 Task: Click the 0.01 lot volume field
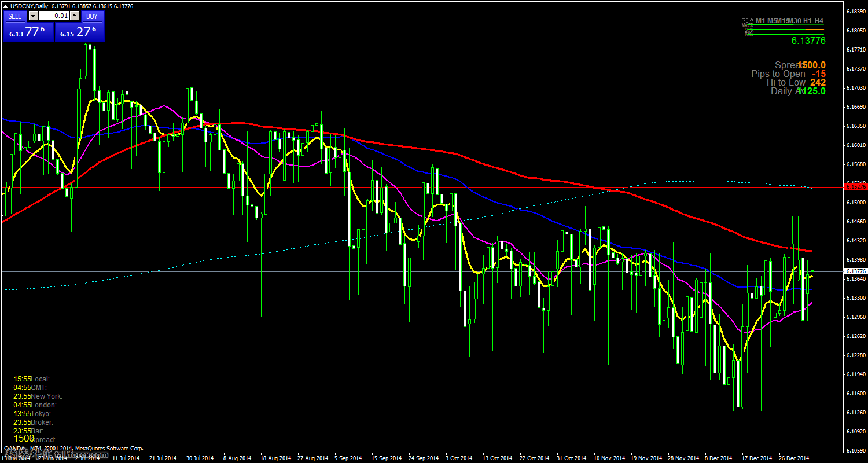54,16
